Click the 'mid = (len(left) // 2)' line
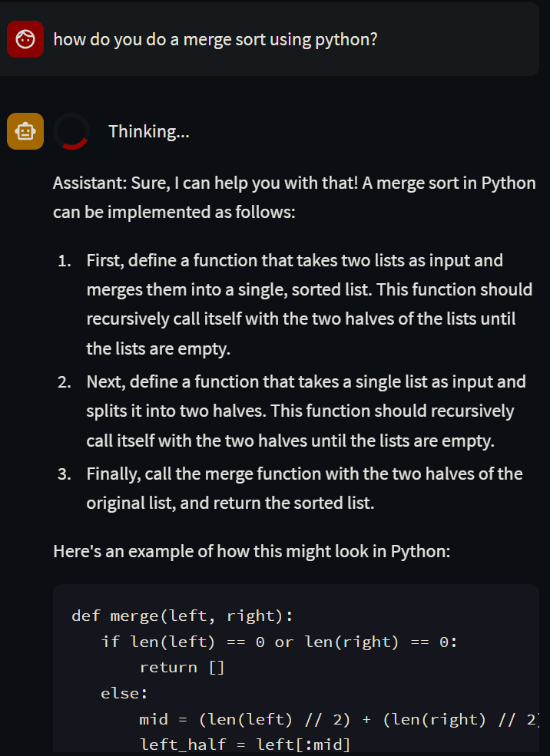This screenshot has height=756, width=550. [x=339, y=719]
